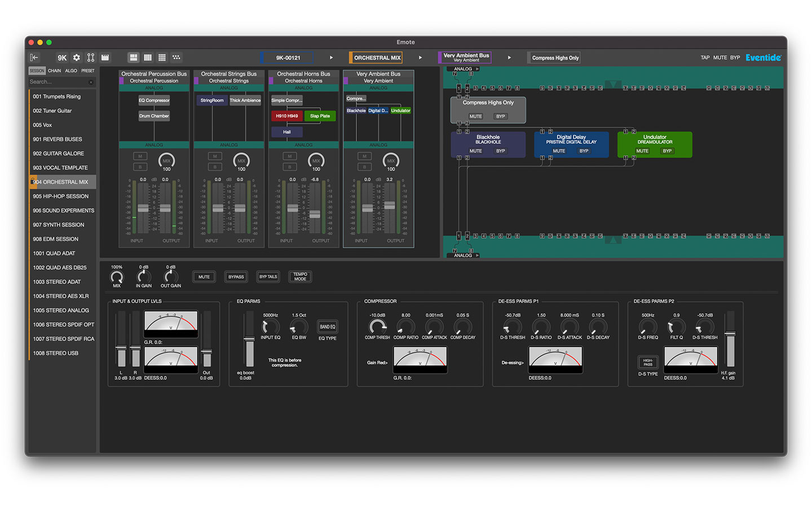Screen dimensions: 812x508
Task: Click the Orchestral Strings Bus mix knob
Action: [x=241, y=160]
